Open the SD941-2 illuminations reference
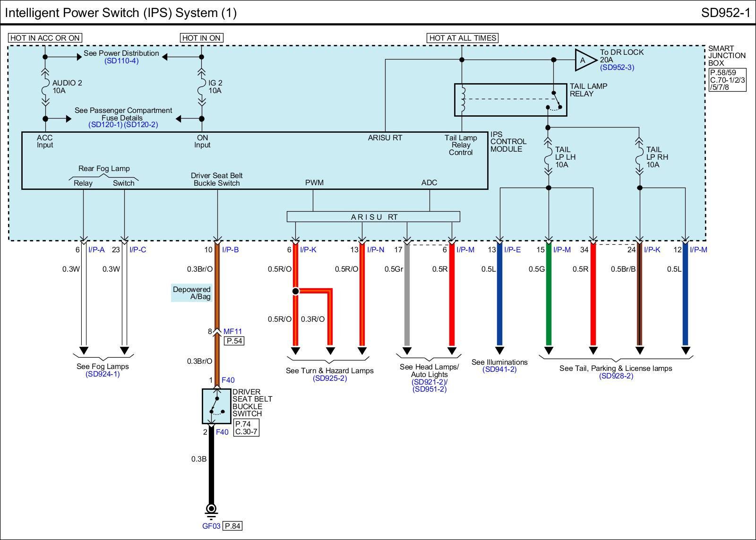The image size is (756, 540). (499, 369)
